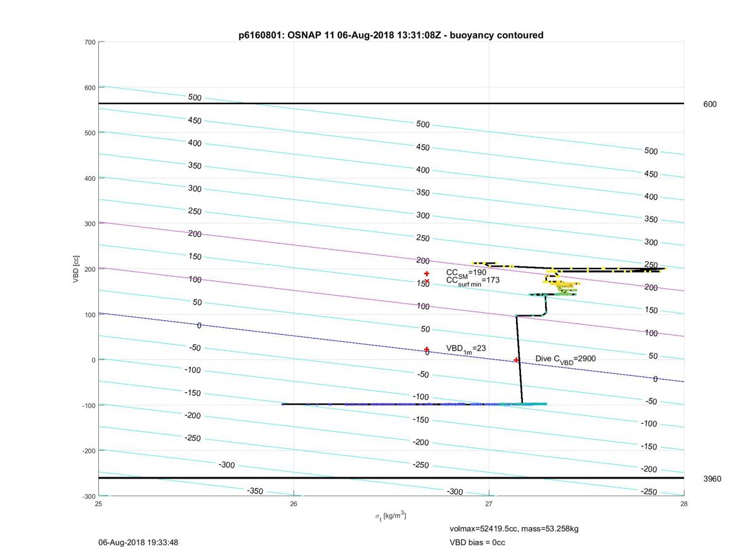
Task: Click the y-axis tick label '700'
Action: tap(89, 42)
